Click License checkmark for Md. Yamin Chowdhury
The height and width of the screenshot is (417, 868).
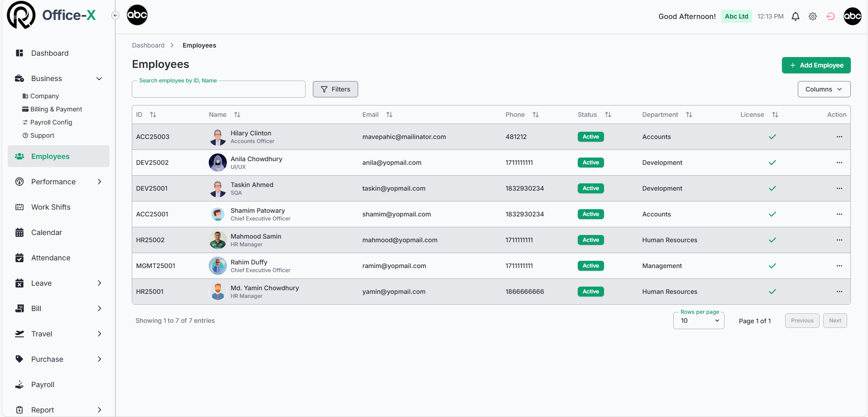[x=772, y=292]
